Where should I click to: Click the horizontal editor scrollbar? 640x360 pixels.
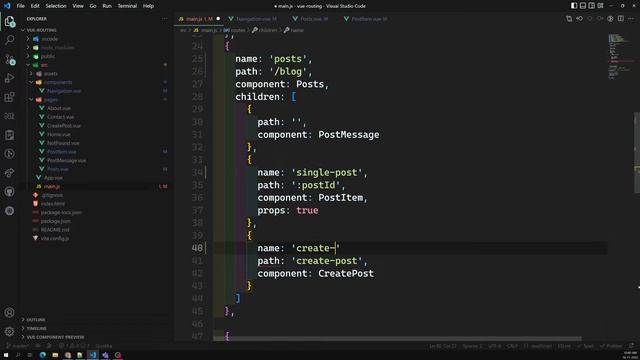pyautogui.click(x=397, y=338)
